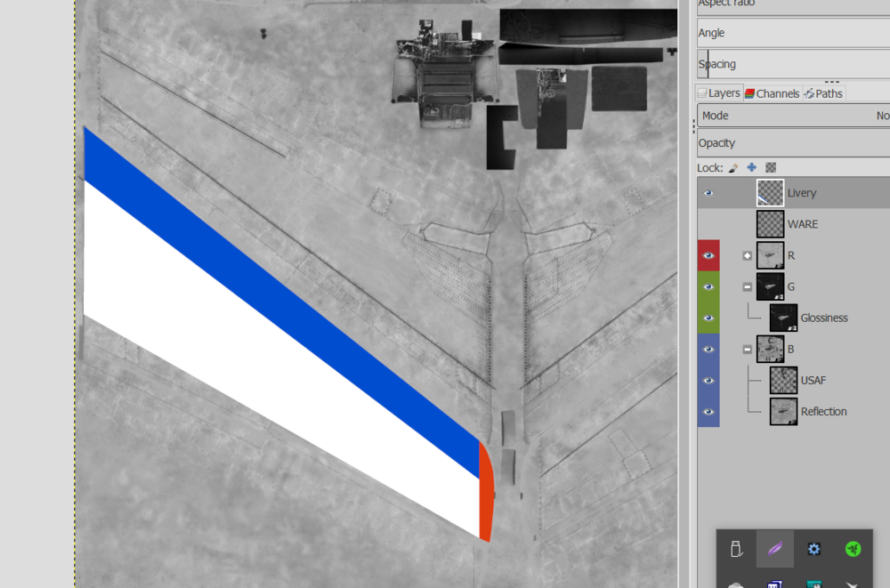The image size is (890, 588).
Task: Click the purple feather tray icon
Action: (x=775, y=549)
